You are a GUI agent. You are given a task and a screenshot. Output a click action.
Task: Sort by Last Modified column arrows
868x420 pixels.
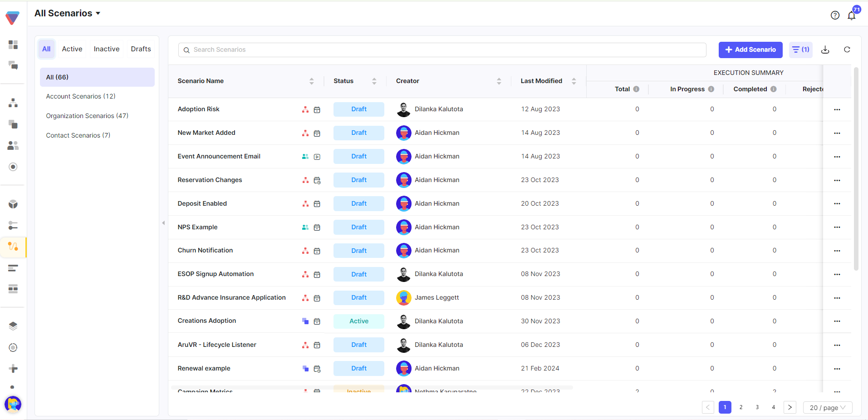click(x=574, y=81)
